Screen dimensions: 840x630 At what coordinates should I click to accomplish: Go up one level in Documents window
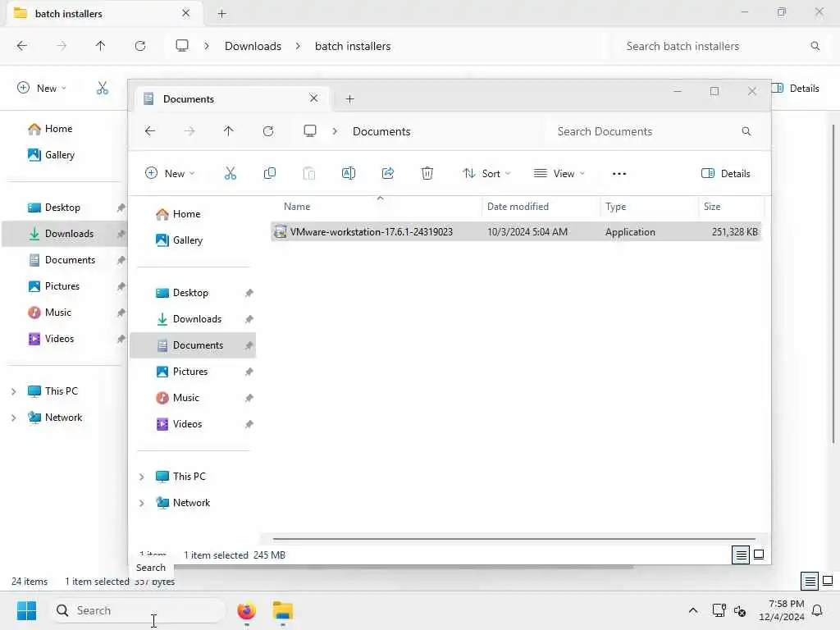click(228, 131)
